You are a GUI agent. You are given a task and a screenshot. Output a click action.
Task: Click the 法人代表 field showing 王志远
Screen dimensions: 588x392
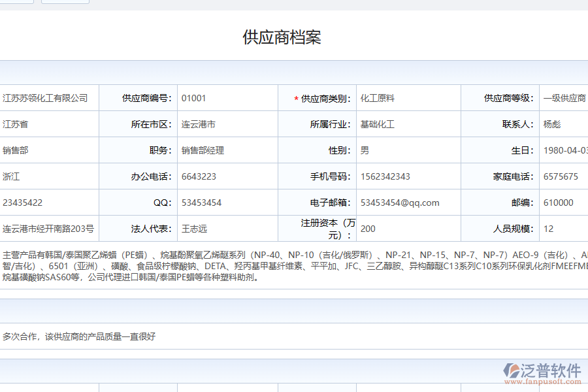pos(216,228)
